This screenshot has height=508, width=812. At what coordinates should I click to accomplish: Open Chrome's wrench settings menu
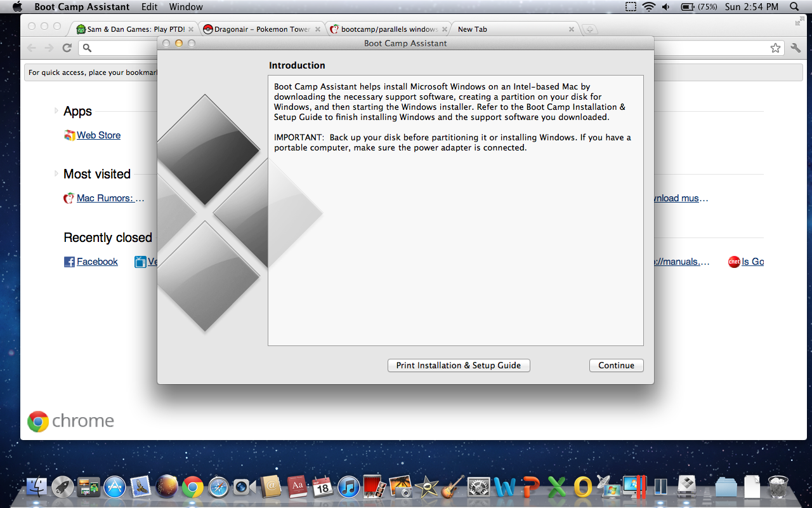click(x=796, y=48)
